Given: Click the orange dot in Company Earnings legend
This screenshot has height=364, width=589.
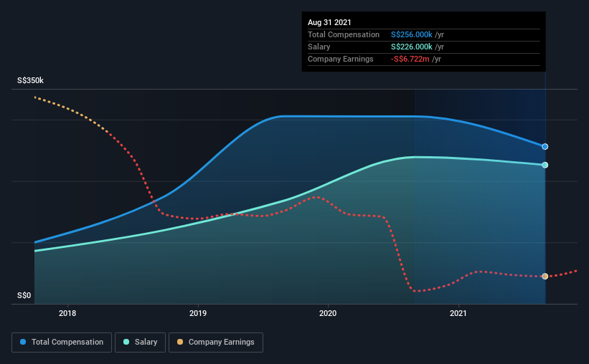Looking at the screenshot, I should point(180,342).
